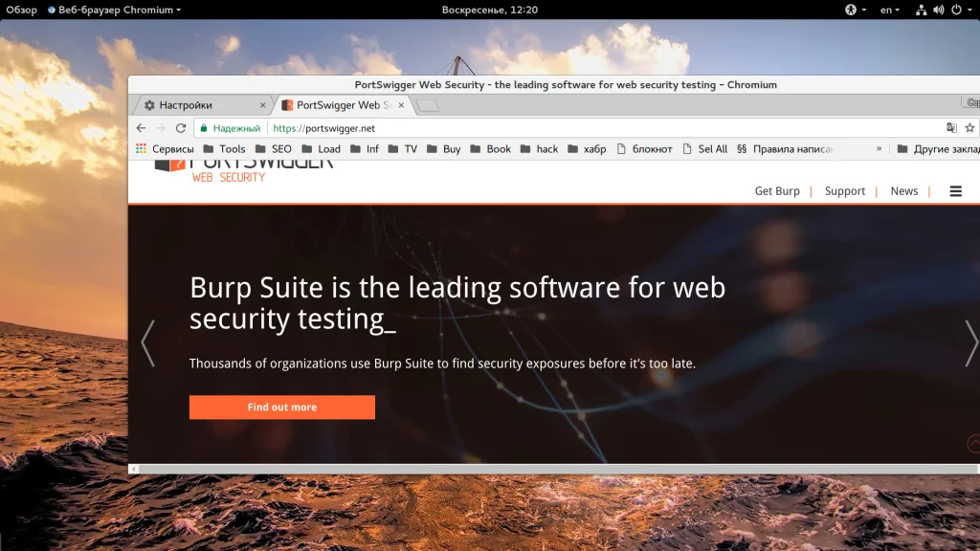This screenshot has height=551, width=980.
Task: Bookmark this page with the star
Action: [969, 127]
